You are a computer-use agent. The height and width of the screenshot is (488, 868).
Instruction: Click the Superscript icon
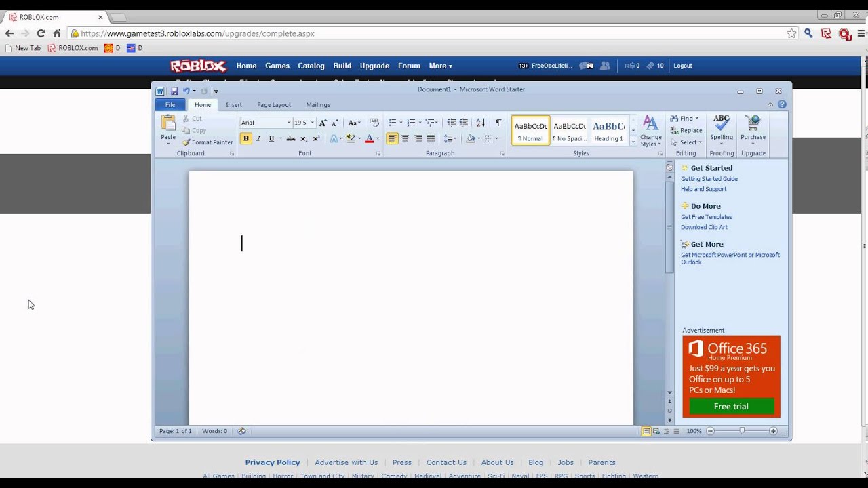[x=316, y=138]
